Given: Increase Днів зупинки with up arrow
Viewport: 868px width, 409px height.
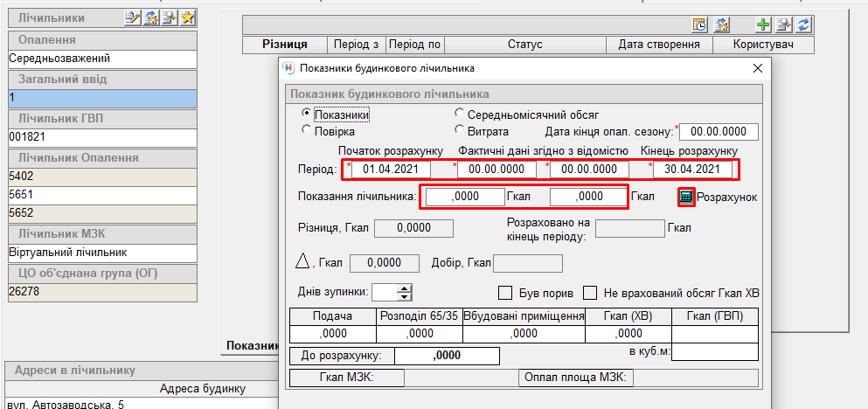Looking at the screenshot, I should [404, 288].
